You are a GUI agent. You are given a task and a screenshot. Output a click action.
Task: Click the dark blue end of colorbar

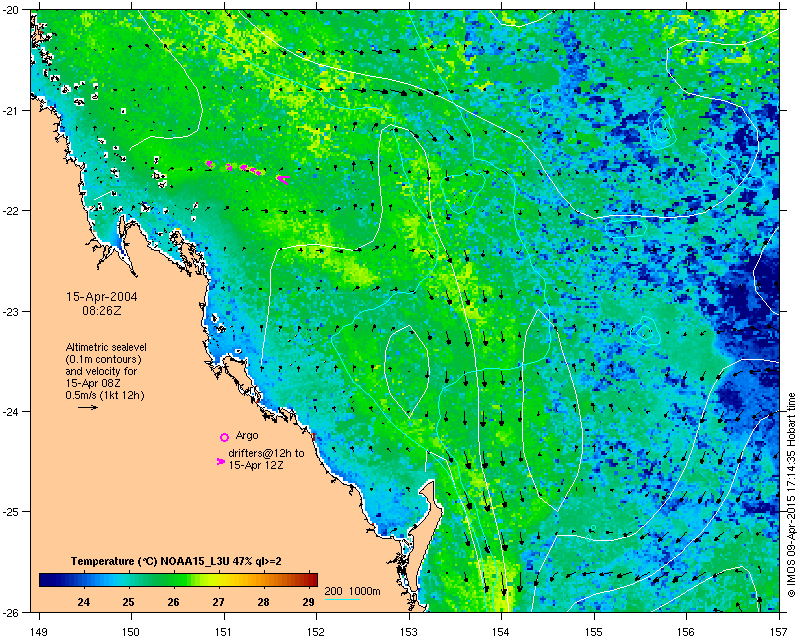point(48,580)
